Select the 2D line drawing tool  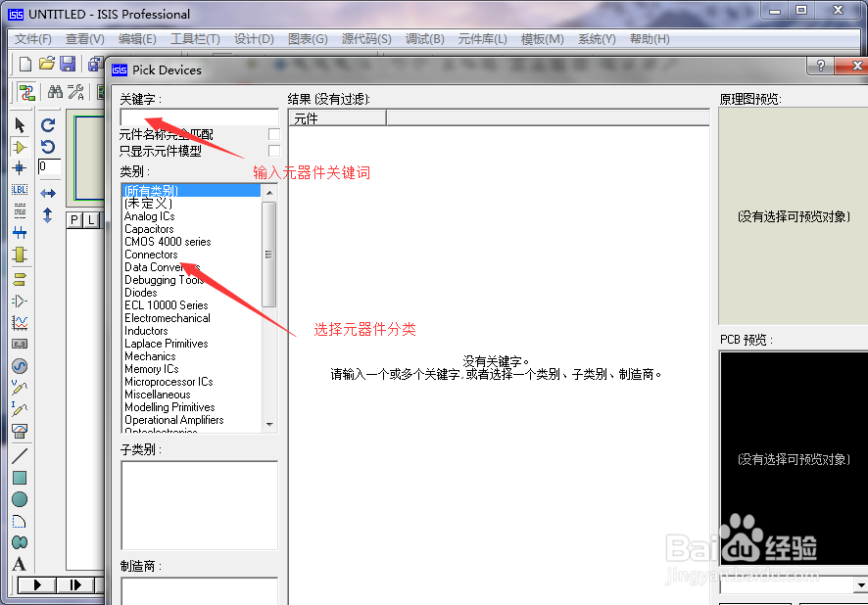[20, 455]
